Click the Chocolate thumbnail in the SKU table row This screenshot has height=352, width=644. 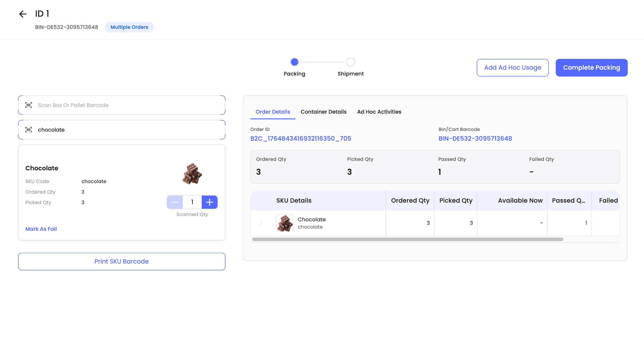tap(285, 223)
